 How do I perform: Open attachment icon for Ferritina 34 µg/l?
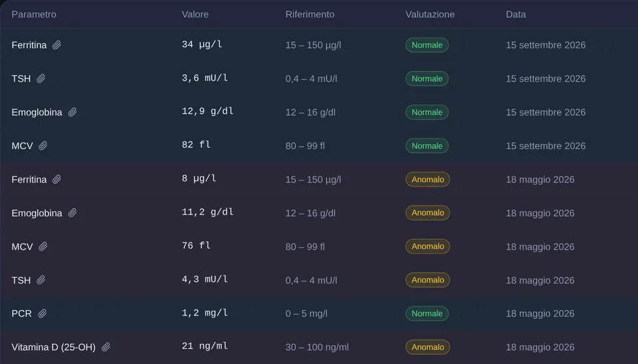point(56,45)
